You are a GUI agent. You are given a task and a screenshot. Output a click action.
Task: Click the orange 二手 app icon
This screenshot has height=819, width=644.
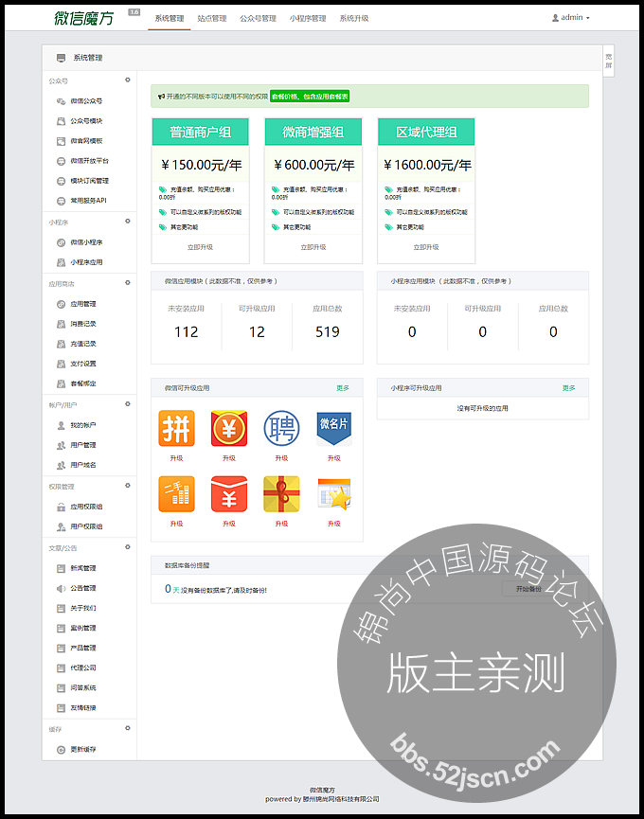click(176, 493)
